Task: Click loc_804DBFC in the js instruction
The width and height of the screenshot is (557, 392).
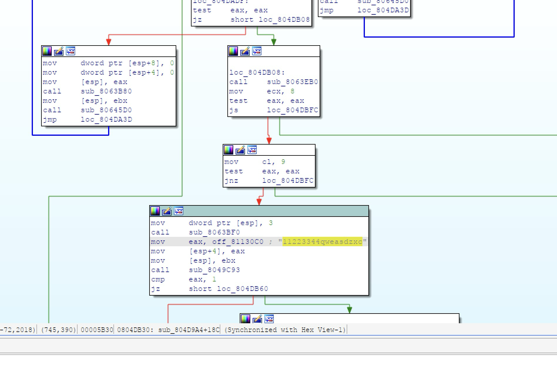Action: [x=293, y=110]
